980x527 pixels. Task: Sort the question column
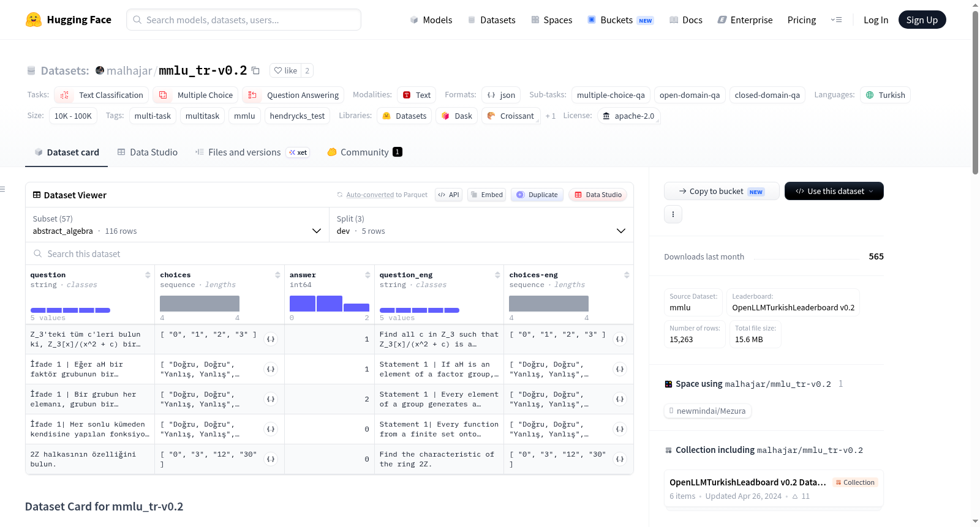click(148, 275)
